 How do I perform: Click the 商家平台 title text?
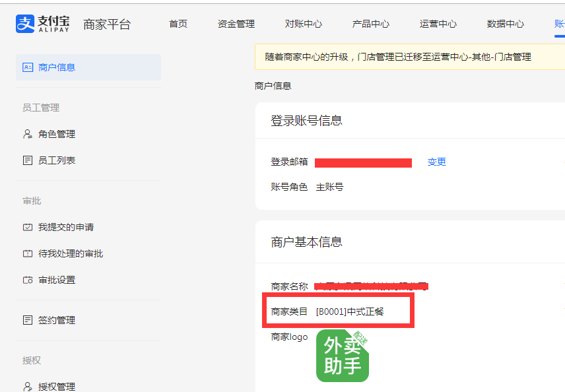click(107, 24)
